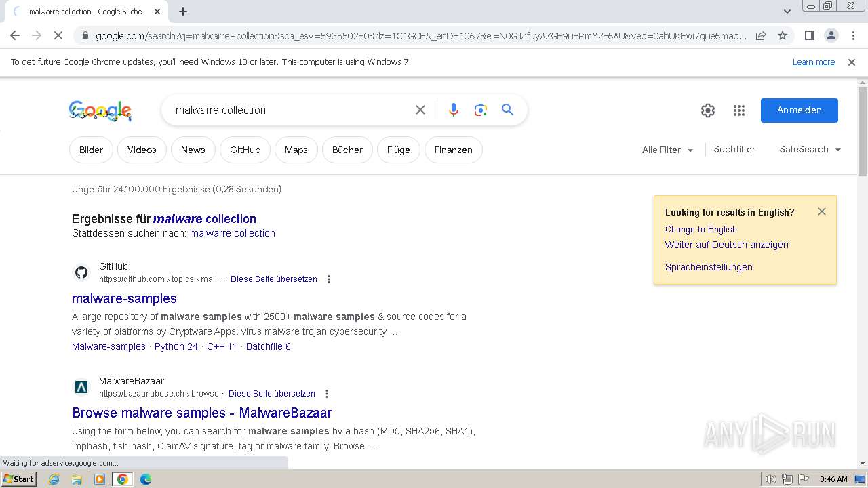Open Spracheinstellungen link

tap(709, 267)
